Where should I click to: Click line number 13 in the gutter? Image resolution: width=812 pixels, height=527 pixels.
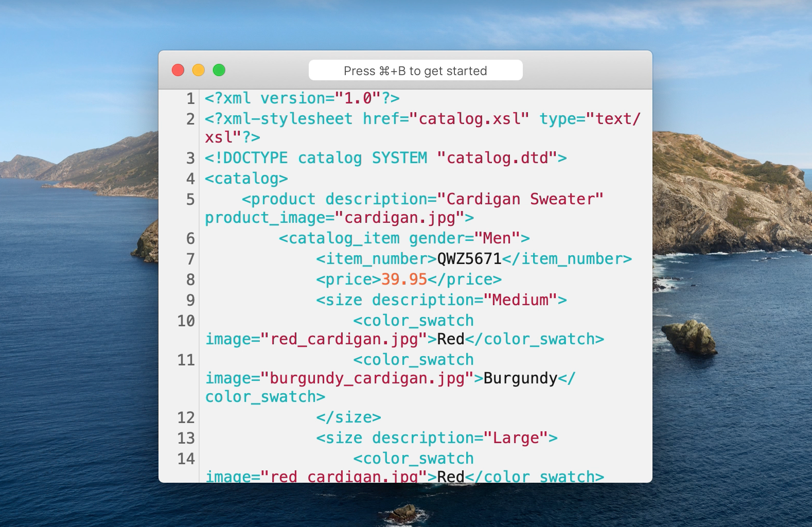pyautogui.click(x=186, y=438)
